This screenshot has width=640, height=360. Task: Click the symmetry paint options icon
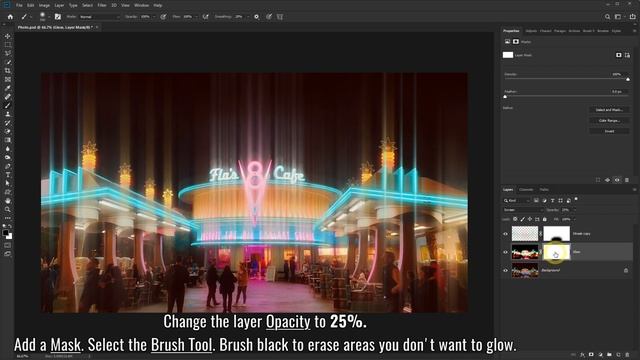click(x=280, y=17)
